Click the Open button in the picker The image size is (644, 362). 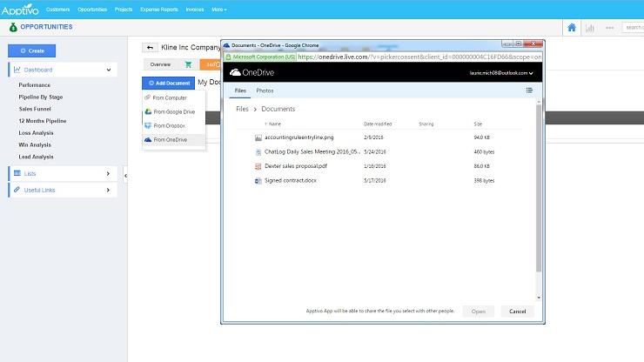coord(478,312)
